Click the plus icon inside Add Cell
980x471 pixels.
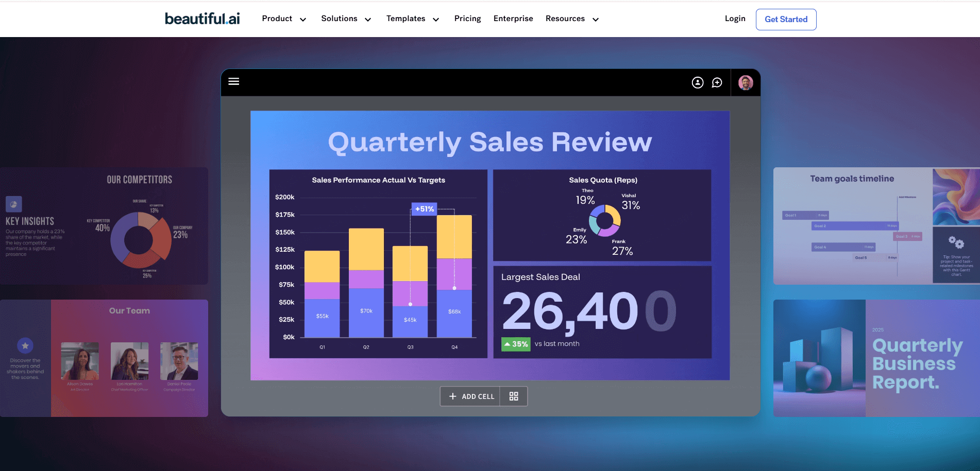coord(453,396)
